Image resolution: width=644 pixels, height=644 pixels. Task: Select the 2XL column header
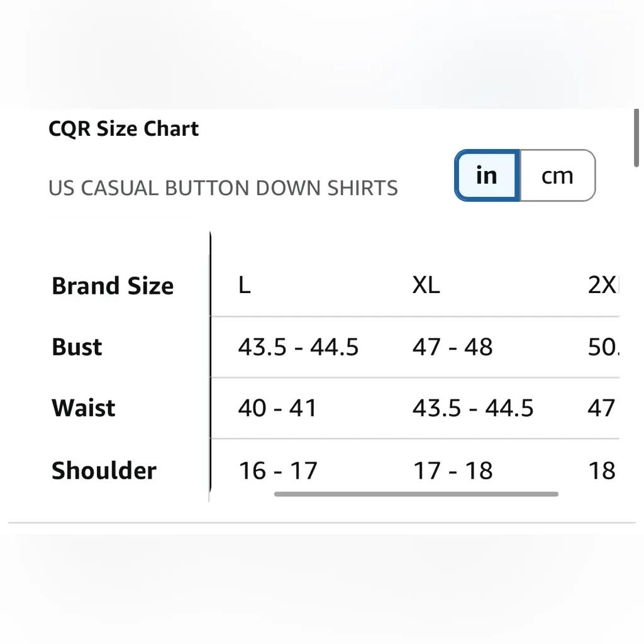pyautogui.click(x=608, y=286)
